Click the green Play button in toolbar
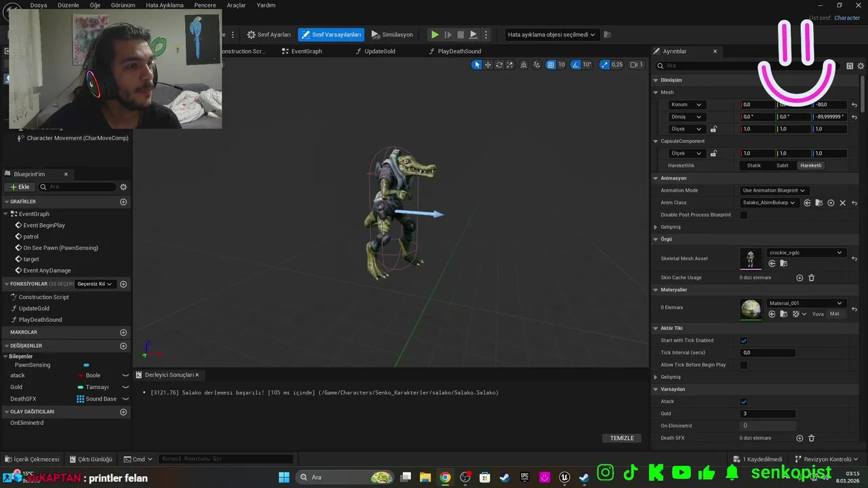Image resolution: width=868 pixels, height=488 pixels. point(435,35)
